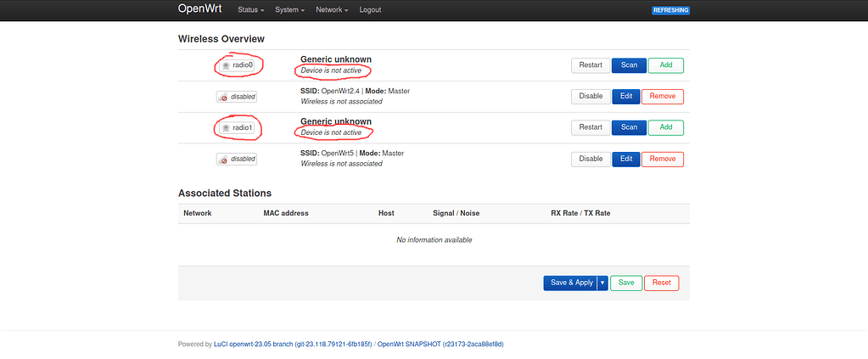Click the radio0 device badge icon
This screenshot has height=359, width=868.
pos(237,65)
